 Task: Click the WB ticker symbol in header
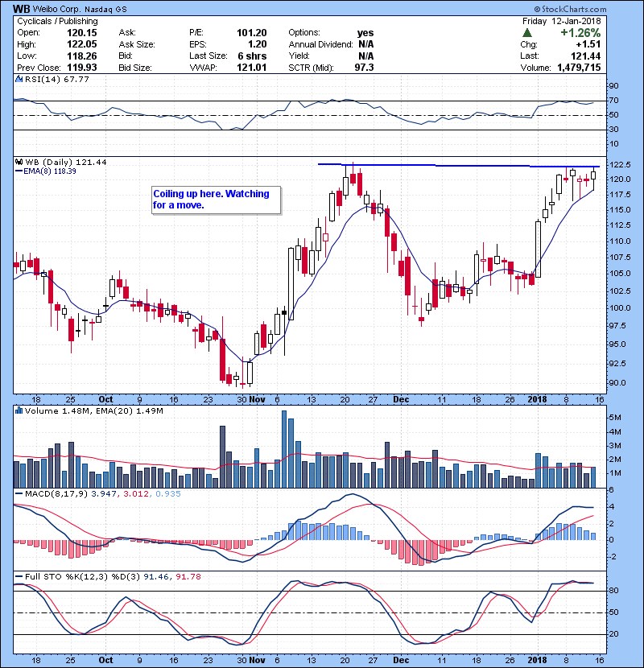[21, 9]
